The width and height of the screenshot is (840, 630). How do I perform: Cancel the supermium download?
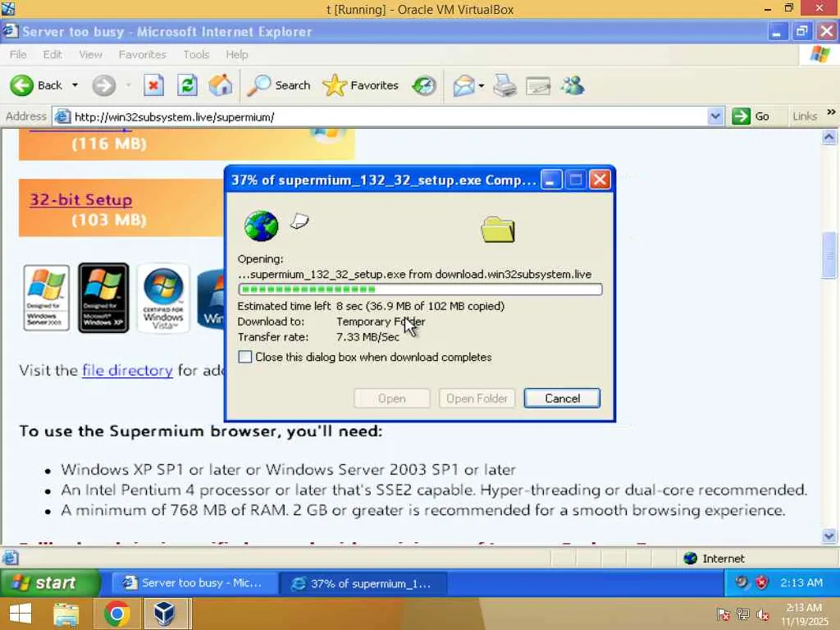[562, 398]
